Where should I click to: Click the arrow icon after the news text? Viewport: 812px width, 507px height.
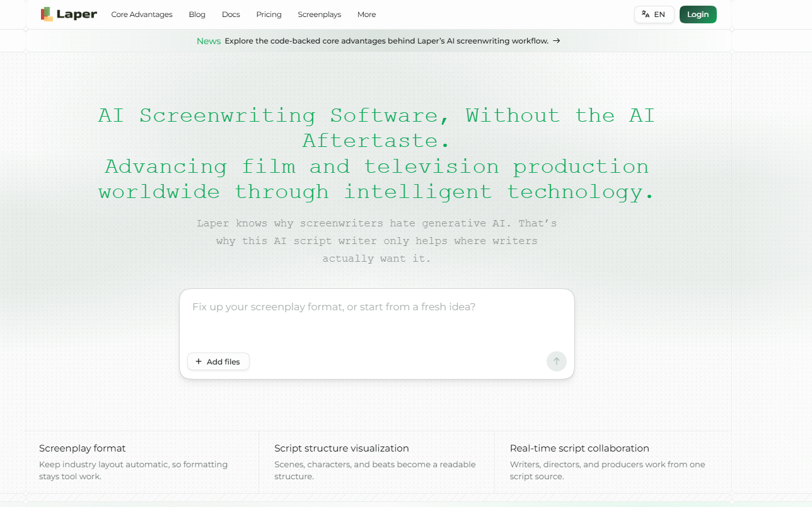pyautogui.click(x=556, y=41)
